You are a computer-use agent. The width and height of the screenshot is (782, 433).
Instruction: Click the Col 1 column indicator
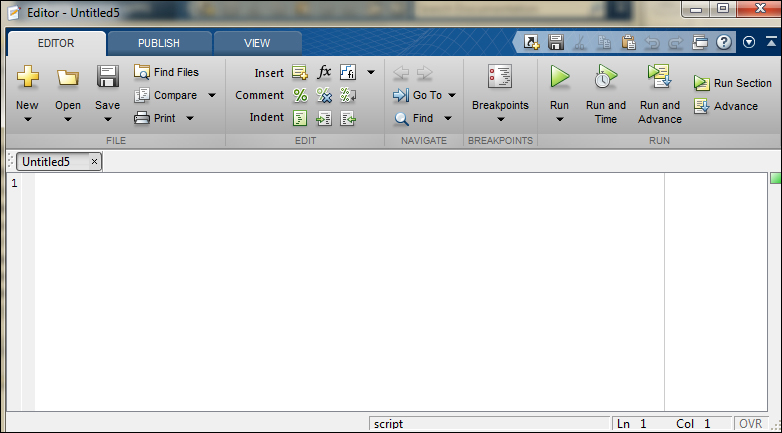click(693, 424)
